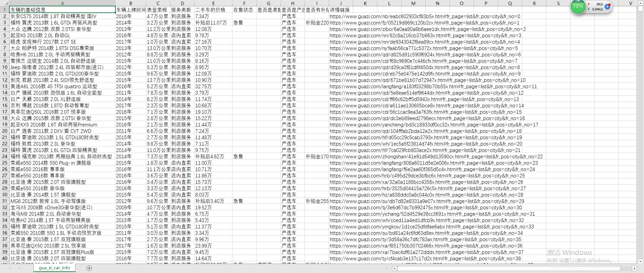Select the column E header
Screen dimensions: 644x273
point(213,3)
